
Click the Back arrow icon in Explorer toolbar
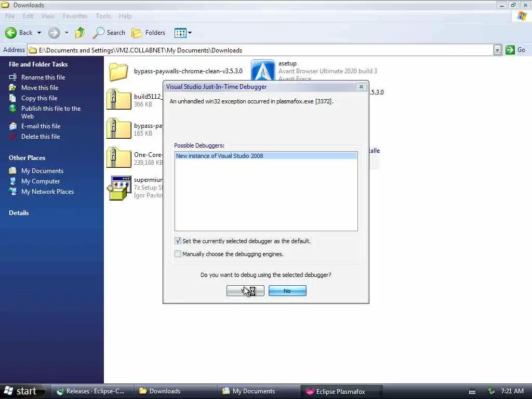pyautogui.click(x=11, y=33)
